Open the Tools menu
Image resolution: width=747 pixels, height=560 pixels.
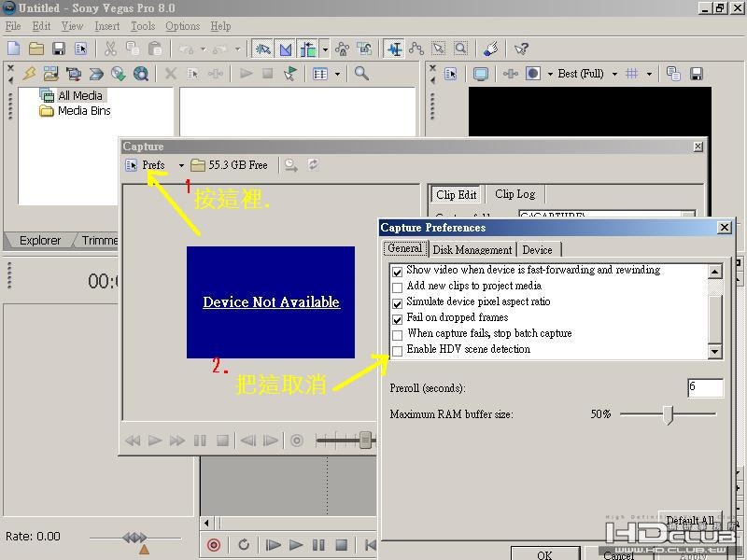[x=143, y=26]
